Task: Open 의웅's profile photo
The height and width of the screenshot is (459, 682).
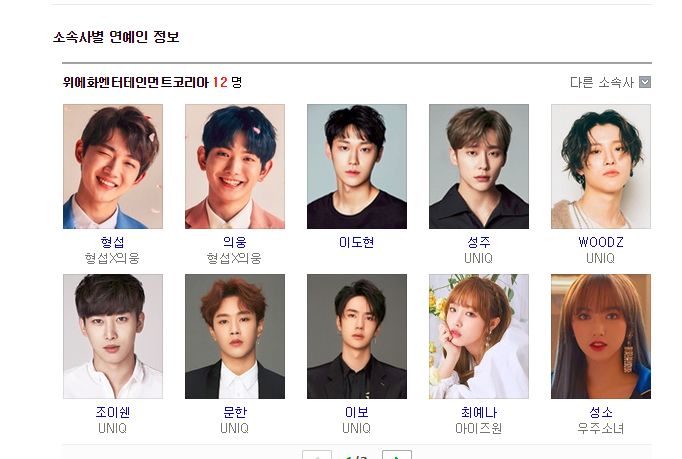Action: coord(235,166)
